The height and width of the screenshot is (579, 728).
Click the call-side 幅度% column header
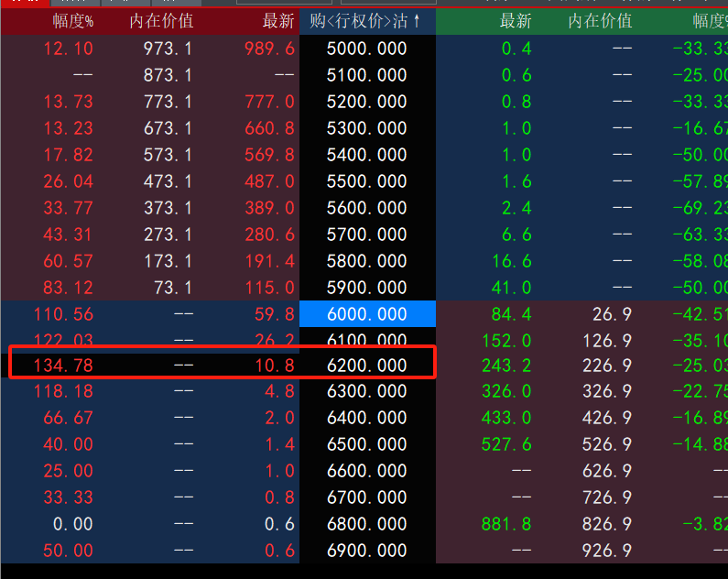pos(68,21)
